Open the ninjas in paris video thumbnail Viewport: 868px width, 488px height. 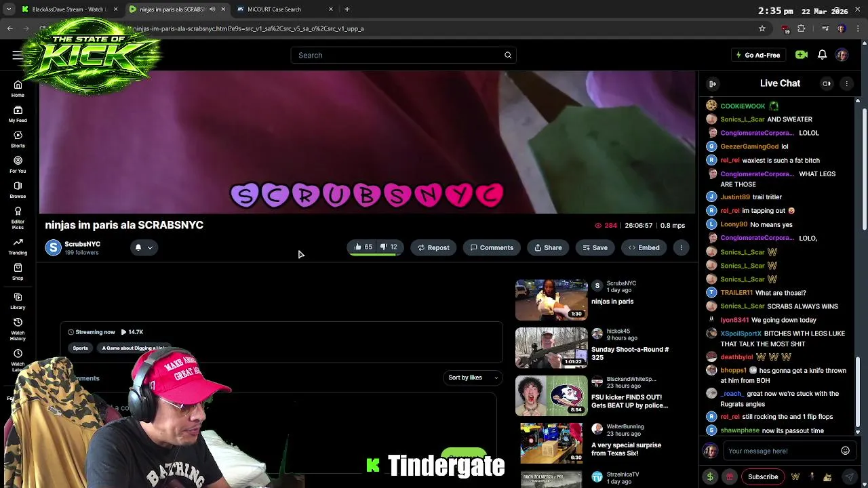click(x=551, y=300)
